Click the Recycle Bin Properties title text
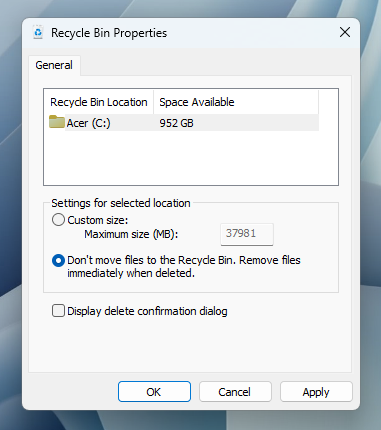381x430 pixels. (109, 33)
